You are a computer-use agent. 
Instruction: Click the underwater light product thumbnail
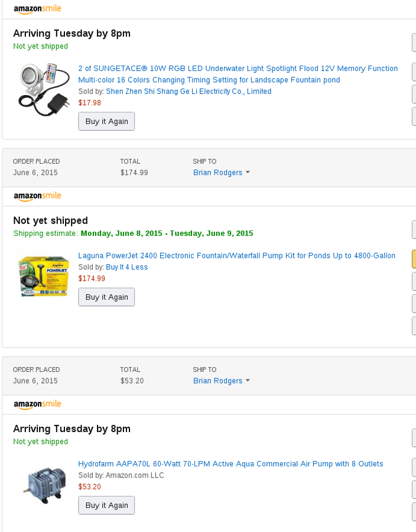pos(44,89)
